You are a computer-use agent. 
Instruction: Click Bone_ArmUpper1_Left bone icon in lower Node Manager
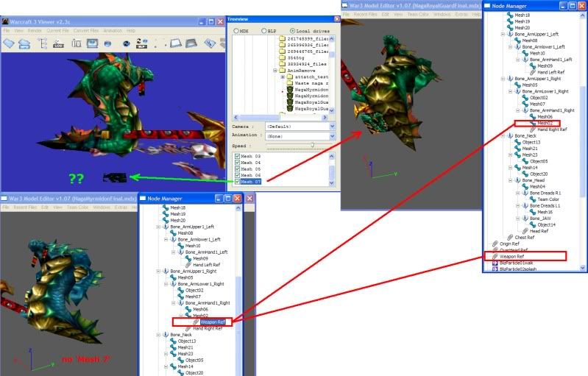166,227
